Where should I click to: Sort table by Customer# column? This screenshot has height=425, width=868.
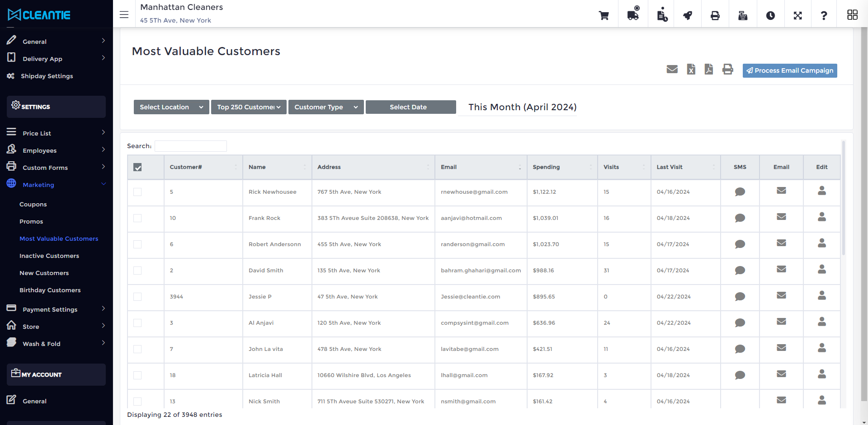click(203, 167)
